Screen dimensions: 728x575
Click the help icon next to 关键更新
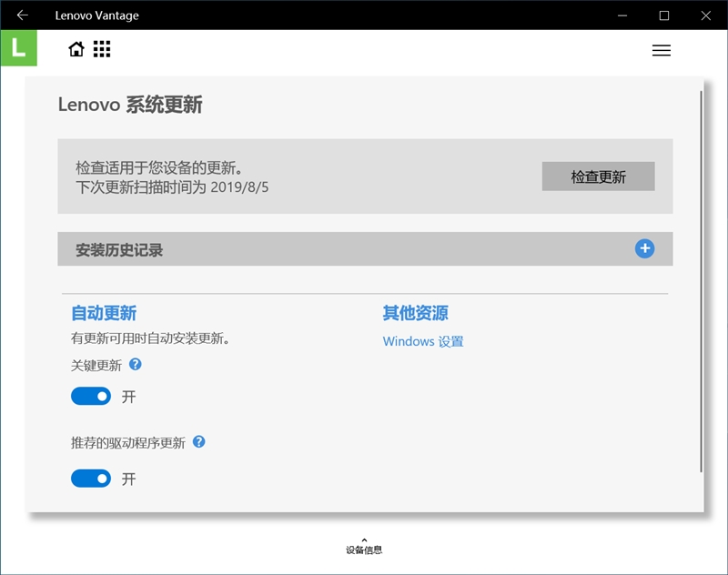click(135, 365)
